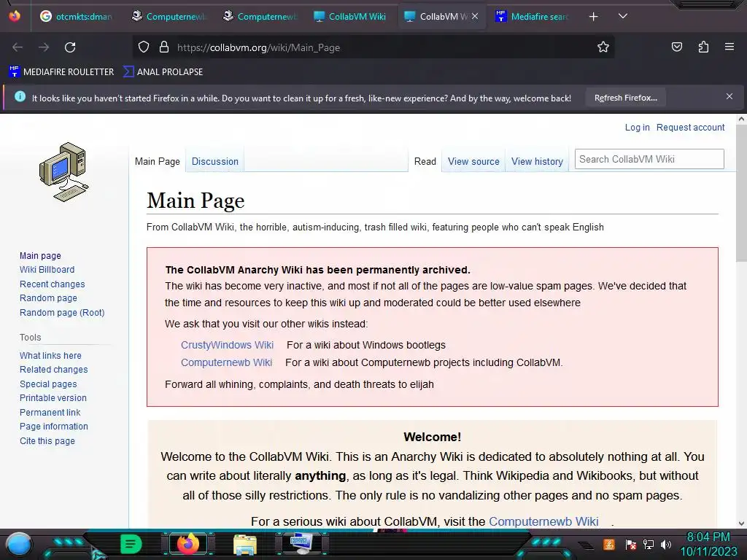Switch to the second Computernewb tab
The height and width of the screenshot is (560, 747).
[x=260, y=16]
